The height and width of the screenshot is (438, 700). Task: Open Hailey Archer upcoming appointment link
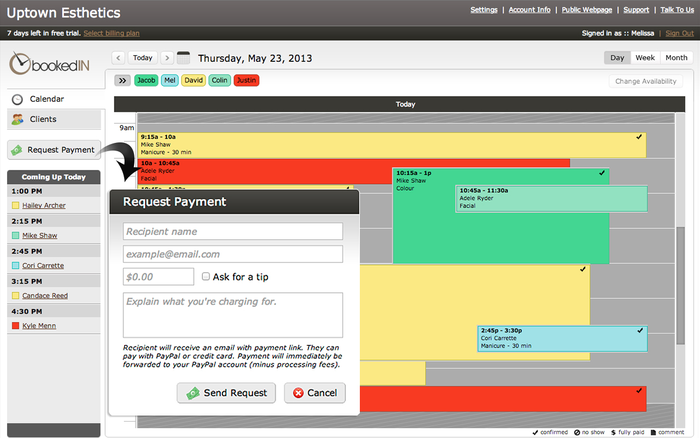44,206
